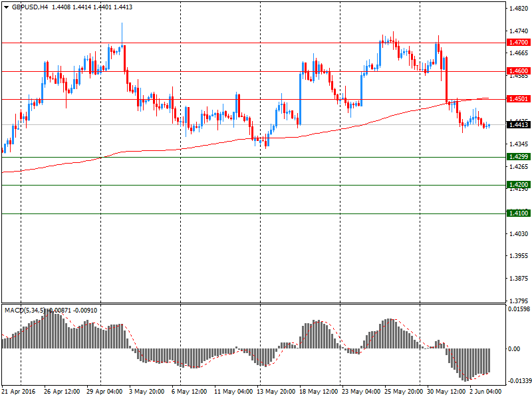Select the 1.4299 green support level label
This screenshot has height=399, width=532.
click(x=519, y=157)
